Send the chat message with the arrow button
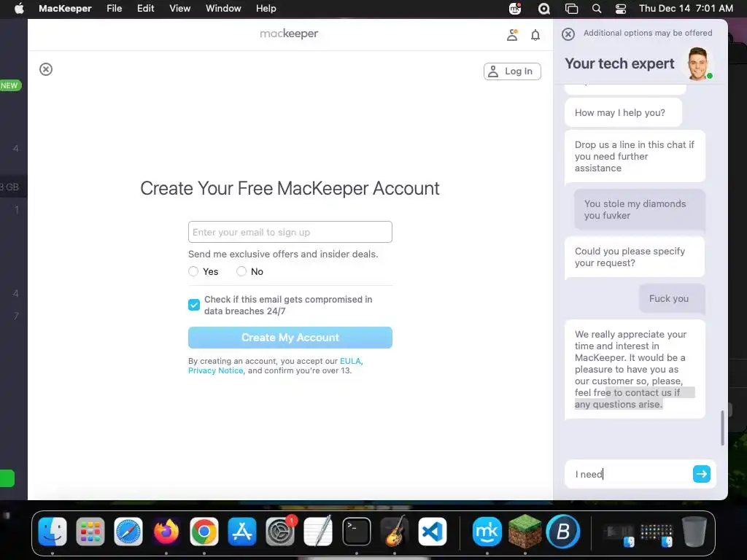 pyautogui.click(x=701, y=474)
